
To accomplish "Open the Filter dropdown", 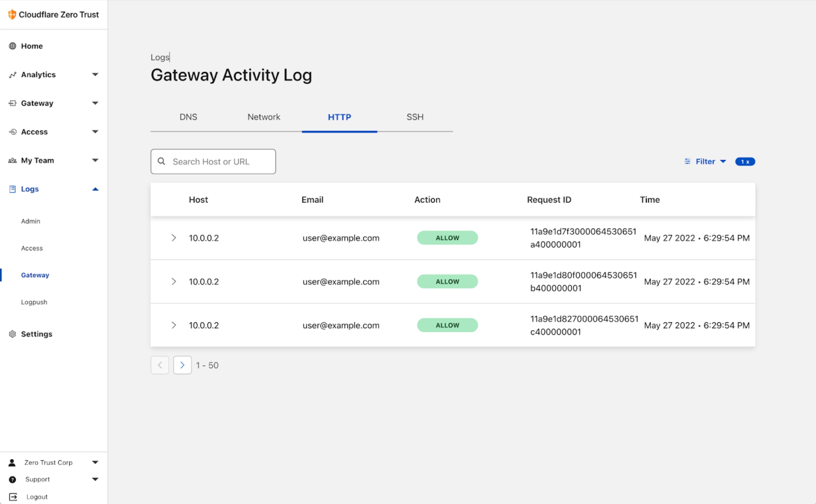I will point(705,161).
